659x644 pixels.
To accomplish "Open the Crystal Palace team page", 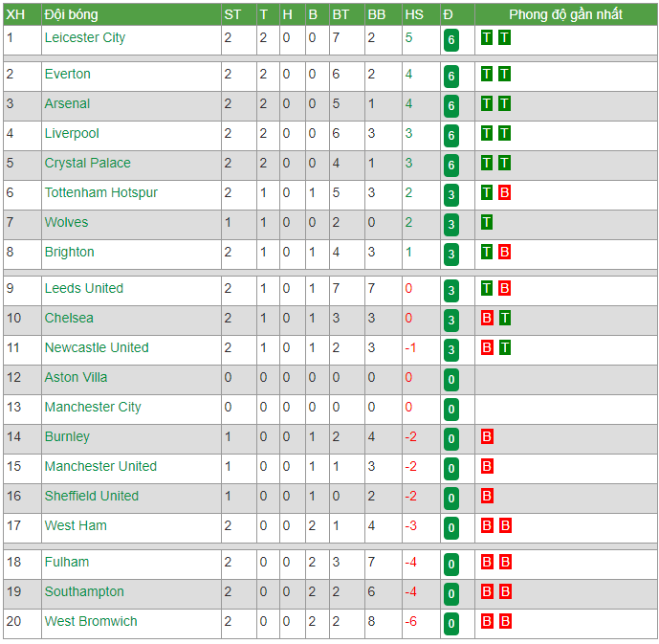I will click(87, 163).
